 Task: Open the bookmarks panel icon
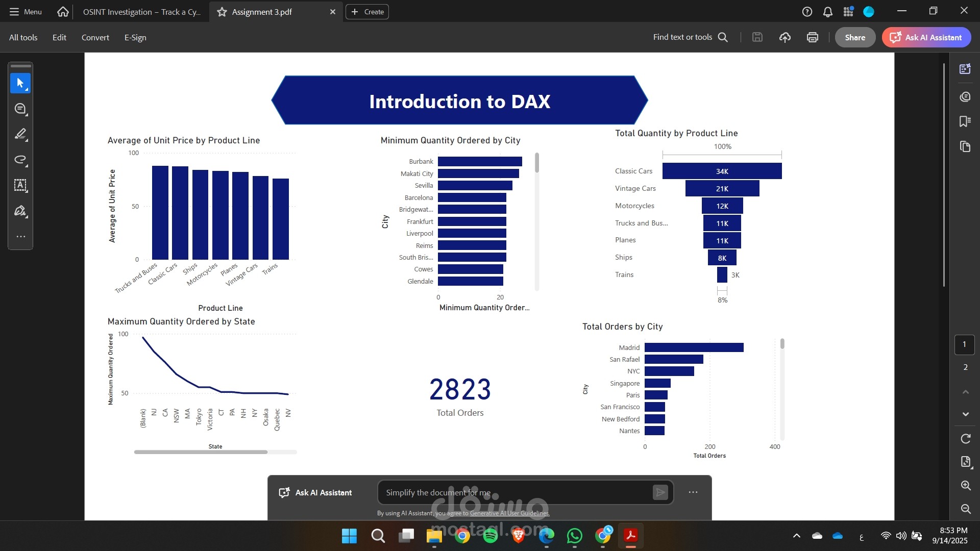click(965, 121)
